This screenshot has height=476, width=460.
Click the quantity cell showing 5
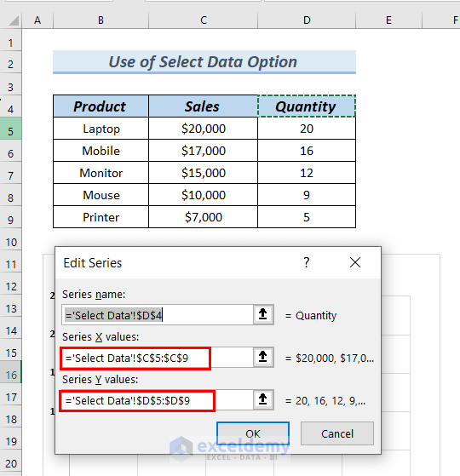pos(307,217)
